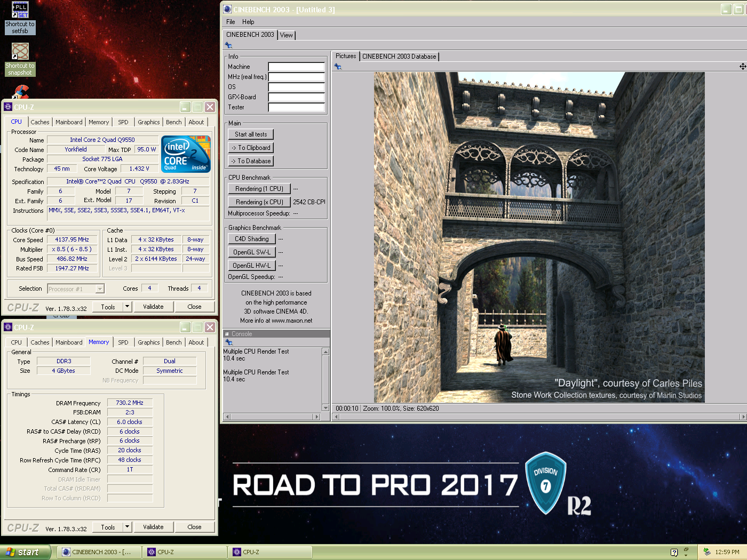
Task: Click the lower CPU-Z title bar icon
Action: 8,327
